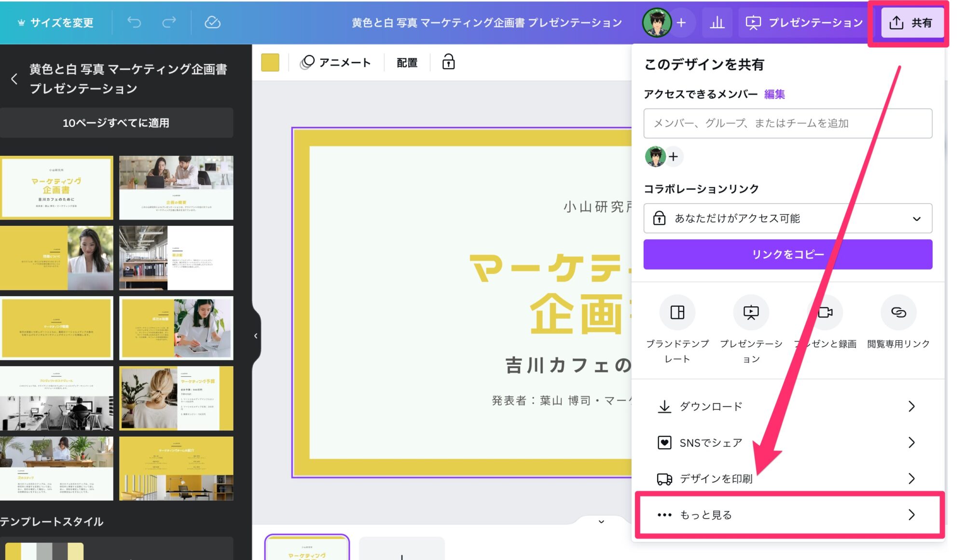Click the cloud save status icon

point(212,22)
